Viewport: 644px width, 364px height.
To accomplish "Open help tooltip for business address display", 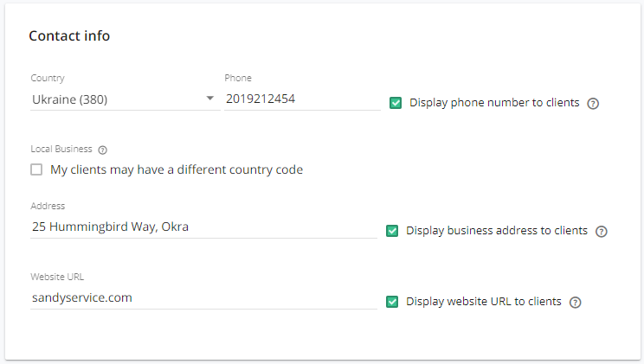I will 602,232.
